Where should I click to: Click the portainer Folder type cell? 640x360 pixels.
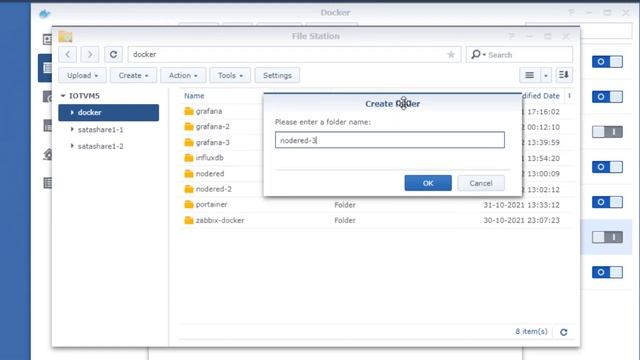(345, 205)
